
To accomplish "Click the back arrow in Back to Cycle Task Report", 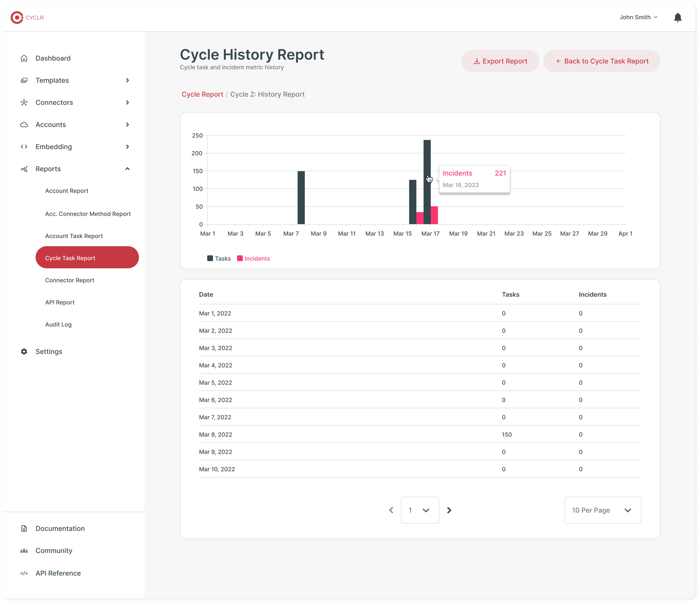I will point(558,61).
